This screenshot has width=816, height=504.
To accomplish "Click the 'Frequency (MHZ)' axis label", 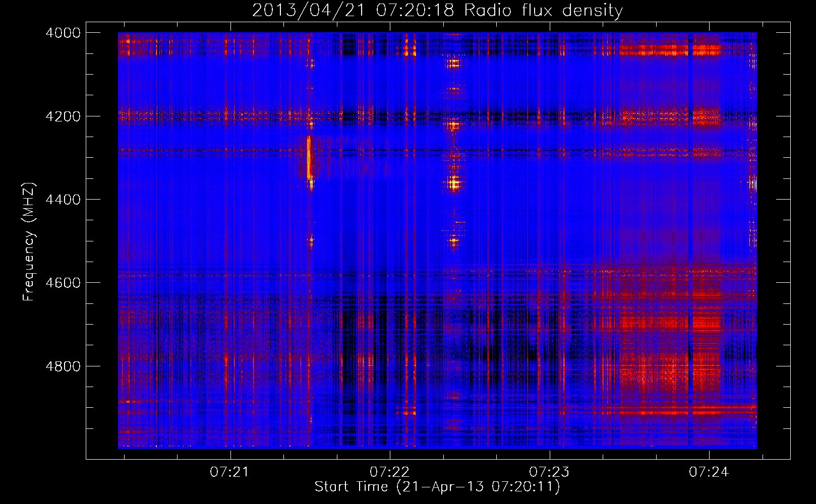I will 29,242.
